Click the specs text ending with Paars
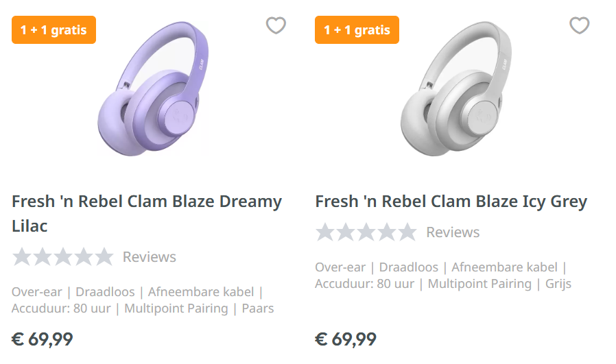 click(x=142, y=300)
